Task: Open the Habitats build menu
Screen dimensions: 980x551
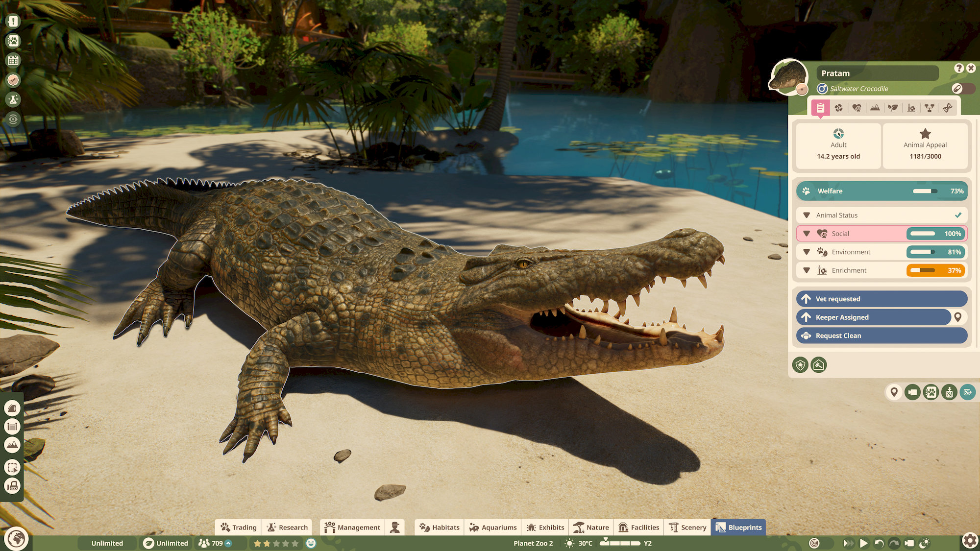Action: 440,527
